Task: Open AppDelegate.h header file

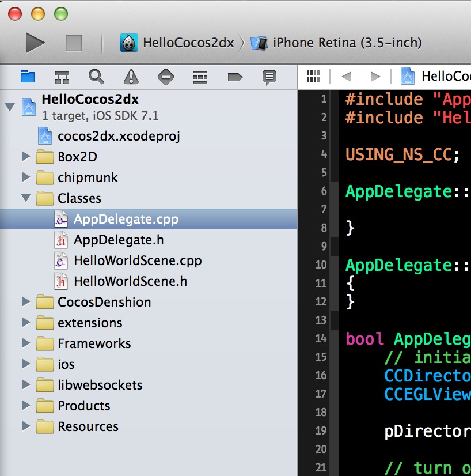Action: (149, 240)
